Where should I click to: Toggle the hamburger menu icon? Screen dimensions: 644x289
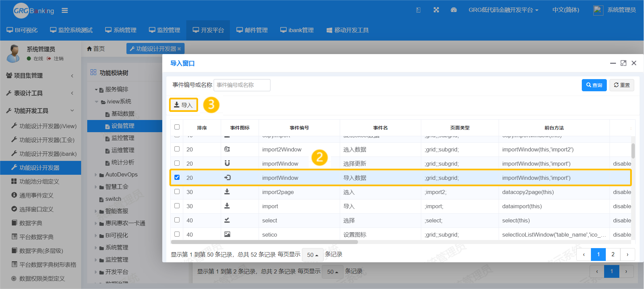(x=65, y=11)
